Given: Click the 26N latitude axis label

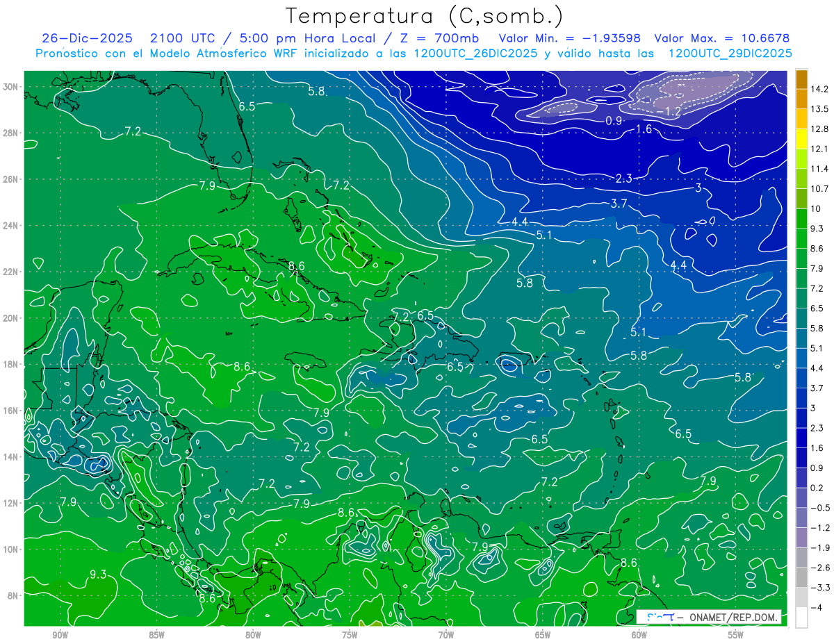Looking at the screenshot, I should pos(11,179).
